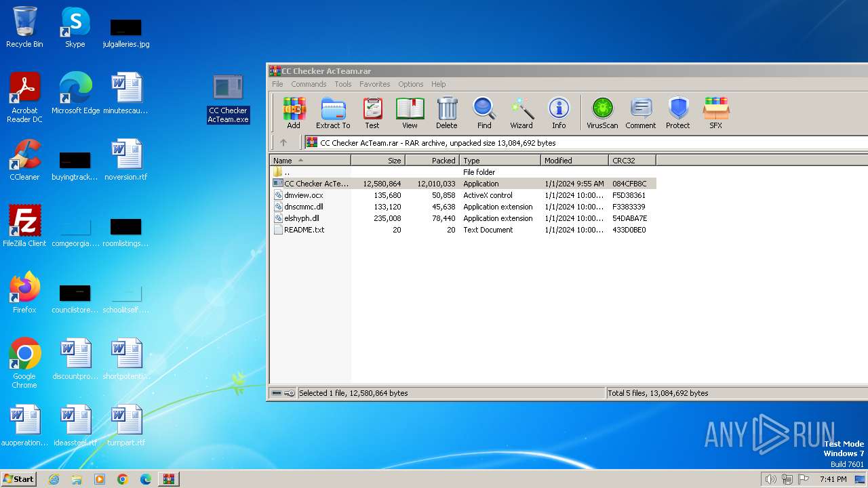Select the noversion.rtf desktop file

point(126,160)
